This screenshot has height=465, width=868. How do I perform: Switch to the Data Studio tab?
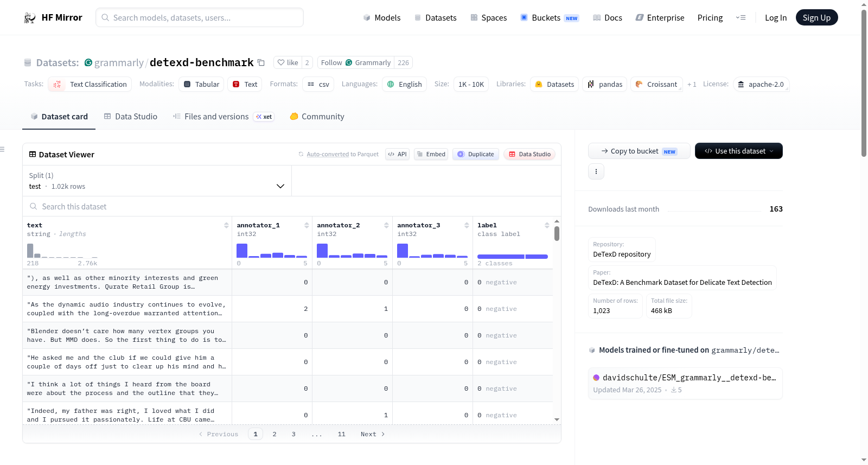tap(131, 117)
